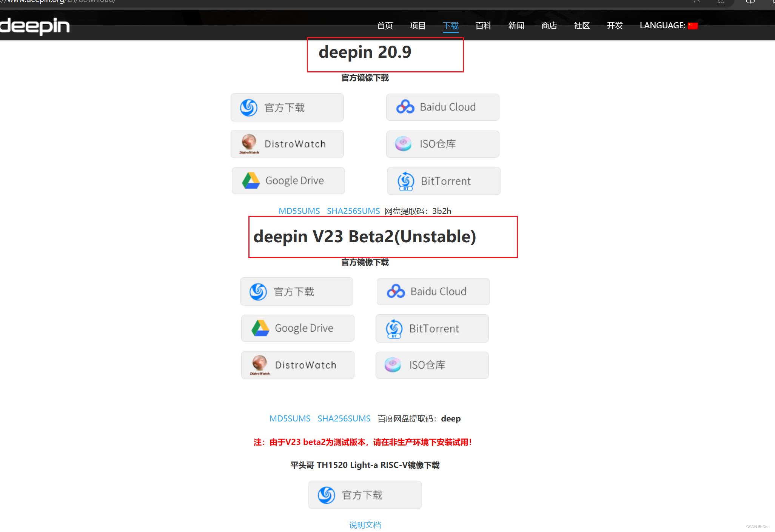The height and width of the screenshot is (532, 775).
Task: Click BitTorrent BT icon in V23 Beta2 section
Action: pos(394,329)
